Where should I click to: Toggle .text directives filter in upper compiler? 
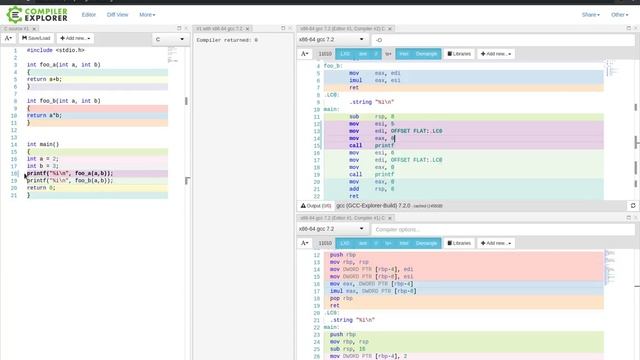363,54
